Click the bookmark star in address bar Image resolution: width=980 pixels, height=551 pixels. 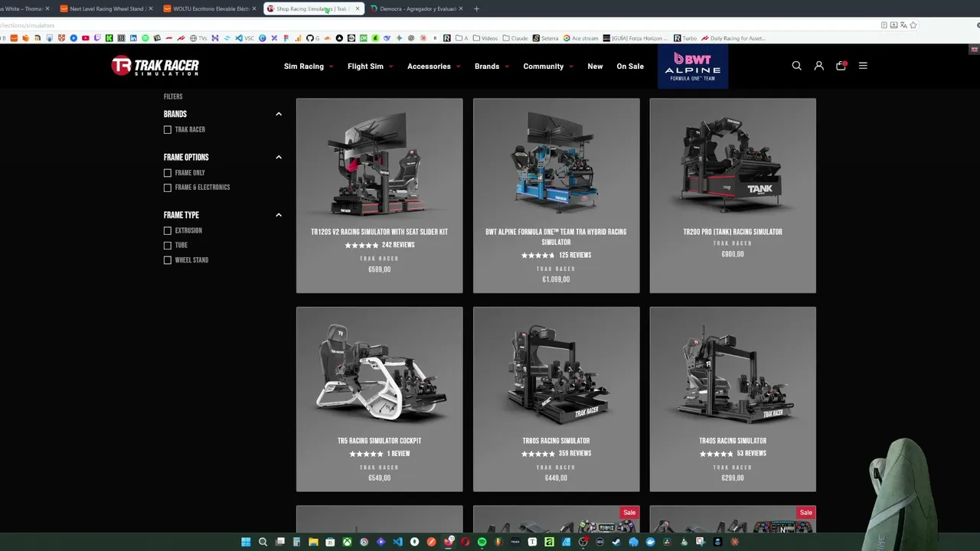tap(913, 25)
